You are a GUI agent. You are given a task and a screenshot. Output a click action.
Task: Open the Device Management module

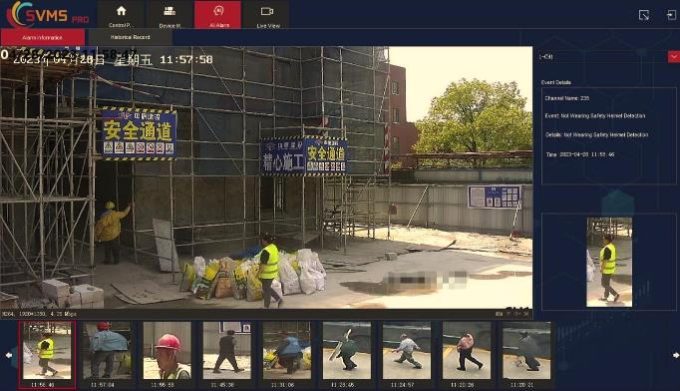click(170, 15)
